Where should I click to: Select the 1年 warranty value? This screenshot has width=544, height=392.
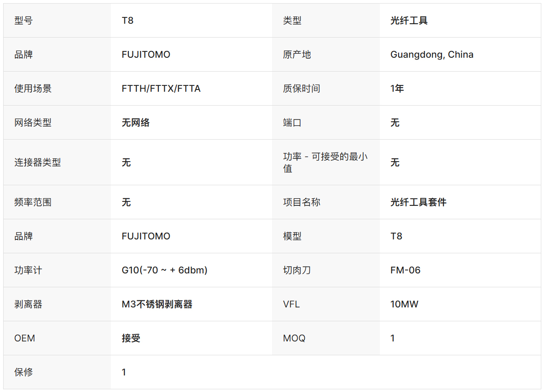397,89
